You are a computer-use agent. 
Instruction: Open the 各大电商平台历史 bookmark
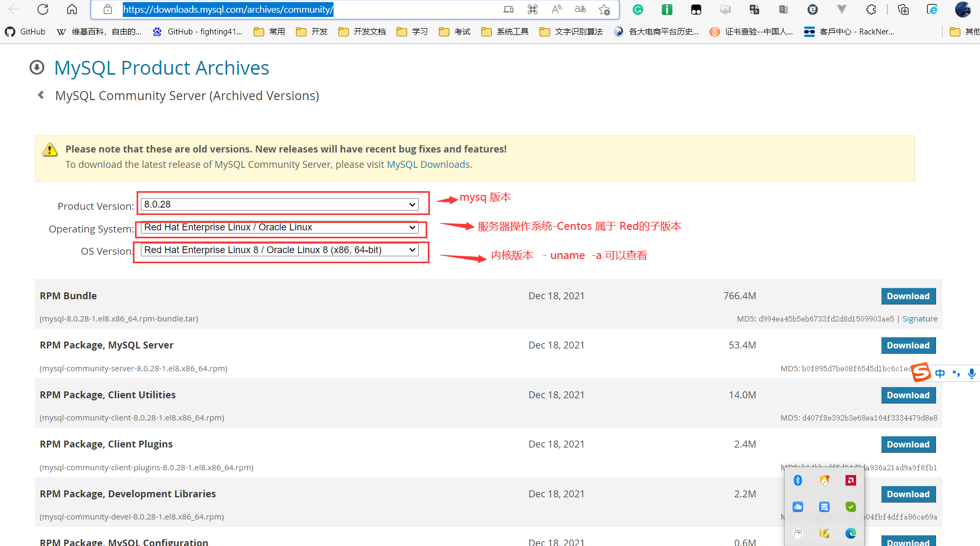pyautogui.click(x=656, y=32)
